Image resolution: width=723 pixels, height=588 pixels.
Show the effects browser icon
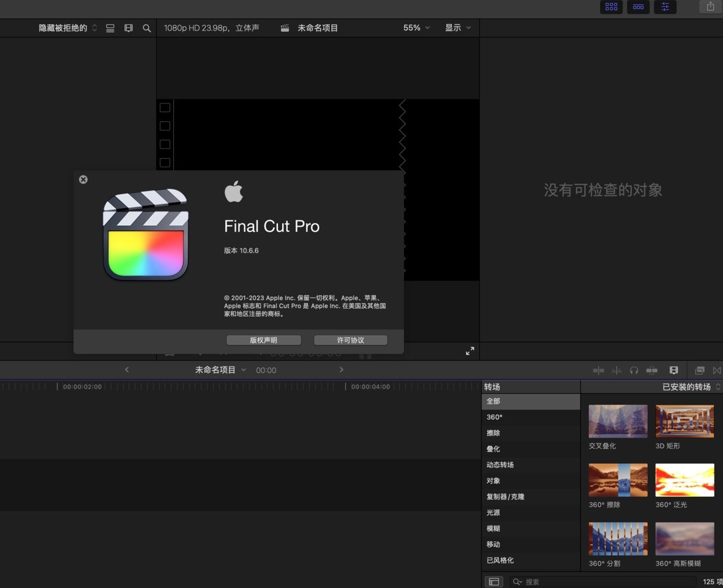pos(700,371)
